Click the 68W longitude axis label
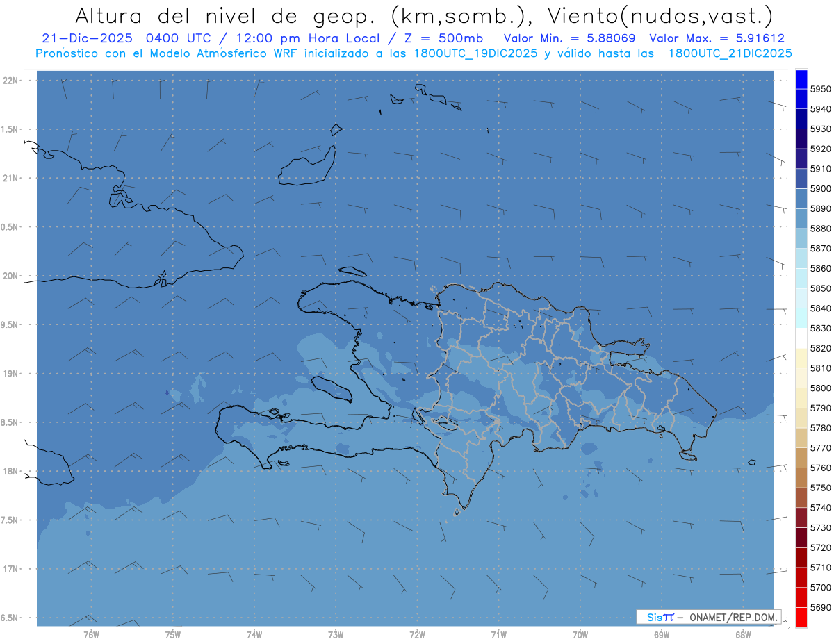Screen dimensions: 834x644 742,635
